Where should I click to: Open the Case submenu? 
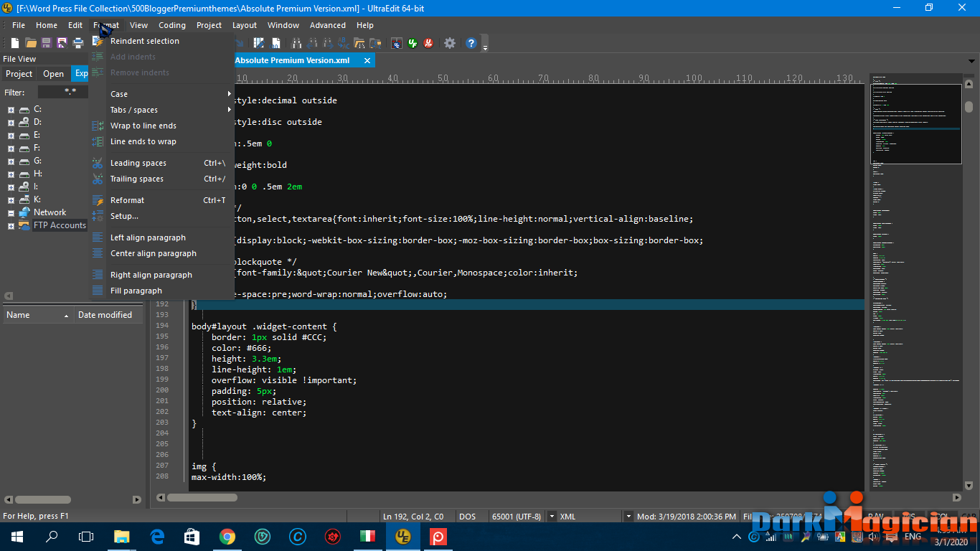pos(162,94)
